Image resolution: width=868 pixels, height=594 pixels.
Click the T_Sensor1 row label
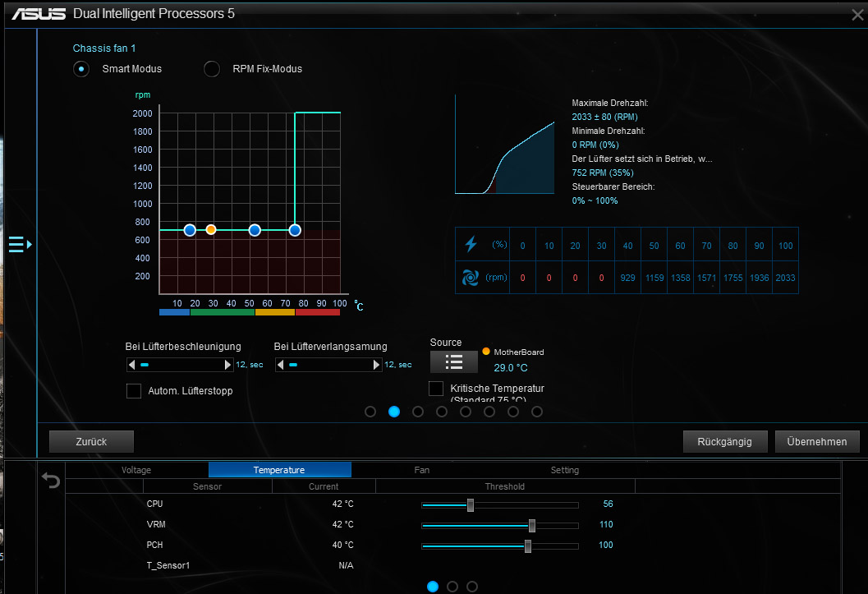pyautogui.click(x=168, y=565)
